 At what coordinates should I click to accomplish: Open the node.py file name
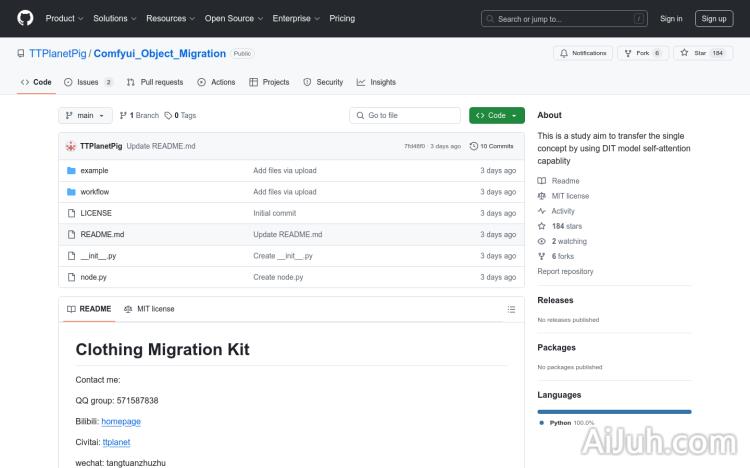93,277
